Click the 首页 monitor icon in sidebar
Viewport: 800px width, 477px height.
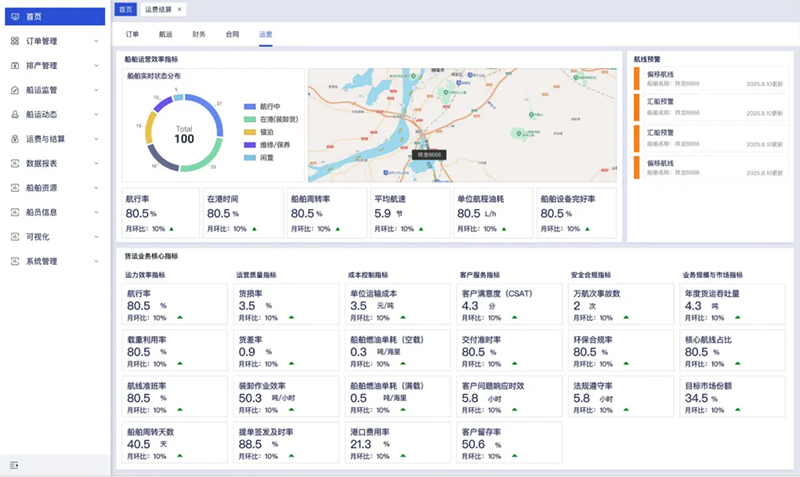coord(14,16)
